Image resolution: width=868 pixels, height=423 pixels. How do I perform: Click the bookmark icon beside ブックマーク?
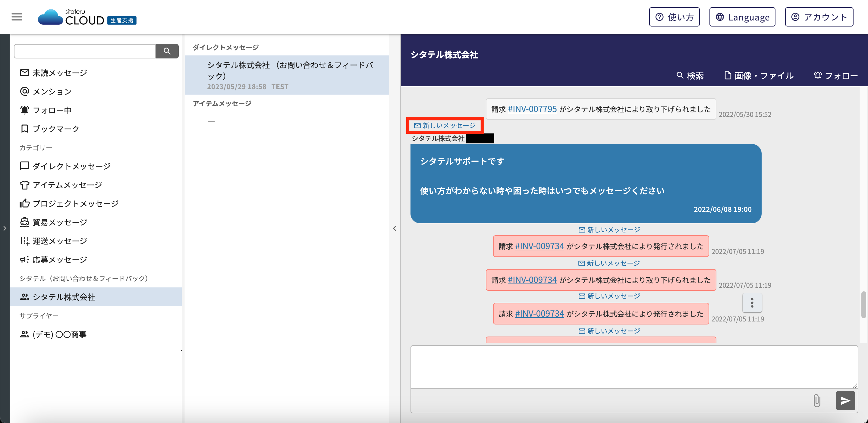25,129
